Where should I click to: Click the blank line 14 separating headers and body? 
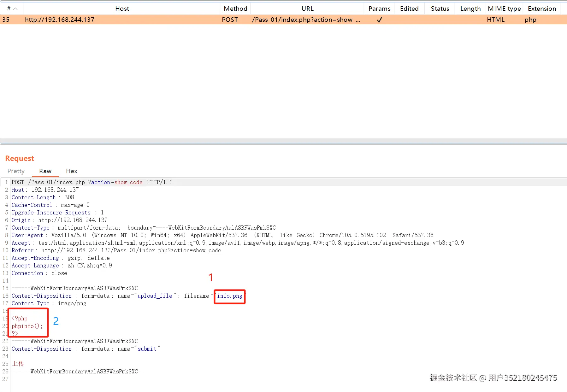tap(289, 281)
